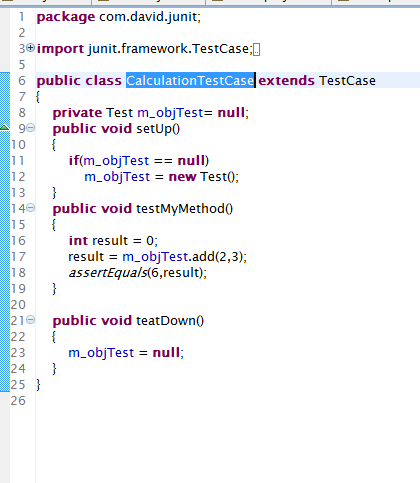Image resolution: width=420 pixels, height=483 pixels.
Task: Click line number 1 in the ruler
Action: tap(21, 17)
